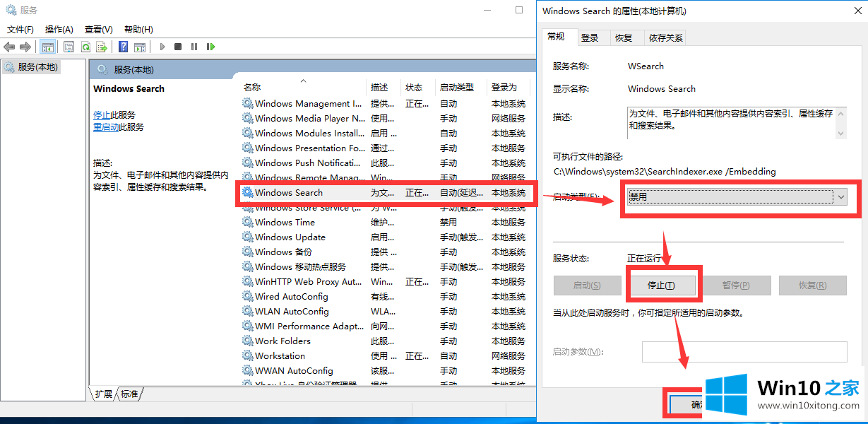
Task: Click the 重启动 link for this service
Action: tap(106, 127)
